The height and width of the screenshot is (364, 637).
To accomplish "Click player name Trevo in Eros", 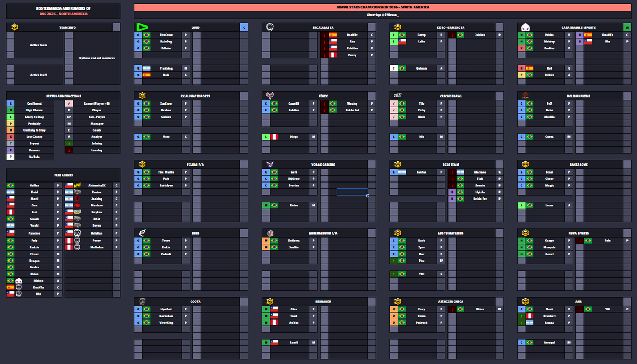I will point(166,240).
